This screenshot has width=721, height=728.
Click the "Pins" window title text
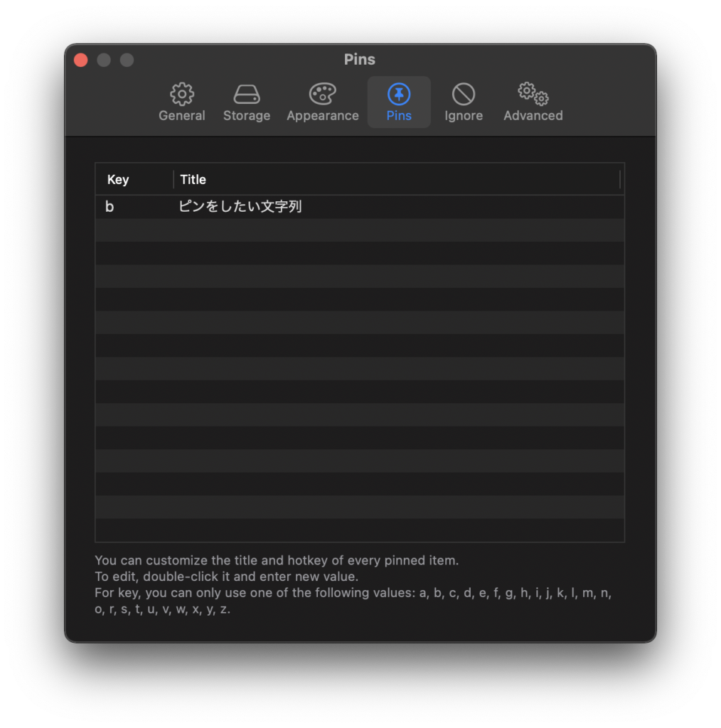point(360,60)
